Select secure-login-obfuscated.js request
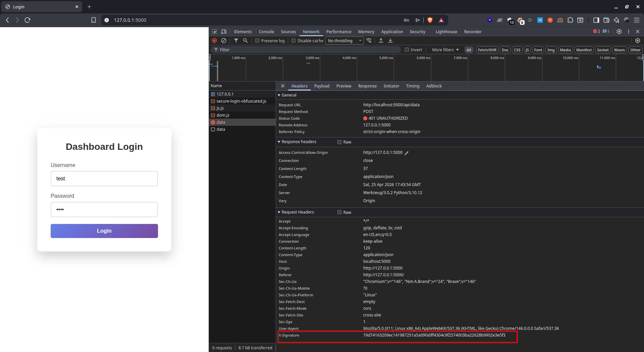Image resolution: width=644 pixels, height=352 pixels. [242, 101]
